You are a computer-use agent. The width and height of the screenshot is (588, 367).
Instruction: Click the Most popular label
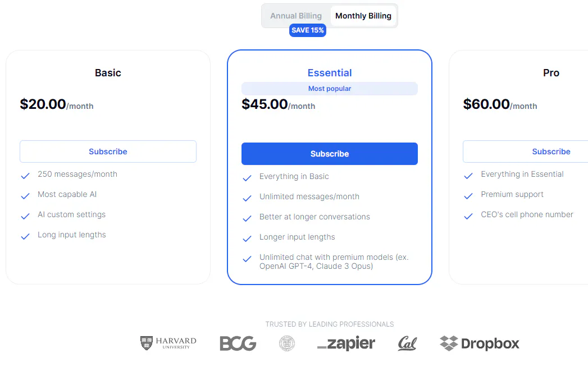pos(330,89)
